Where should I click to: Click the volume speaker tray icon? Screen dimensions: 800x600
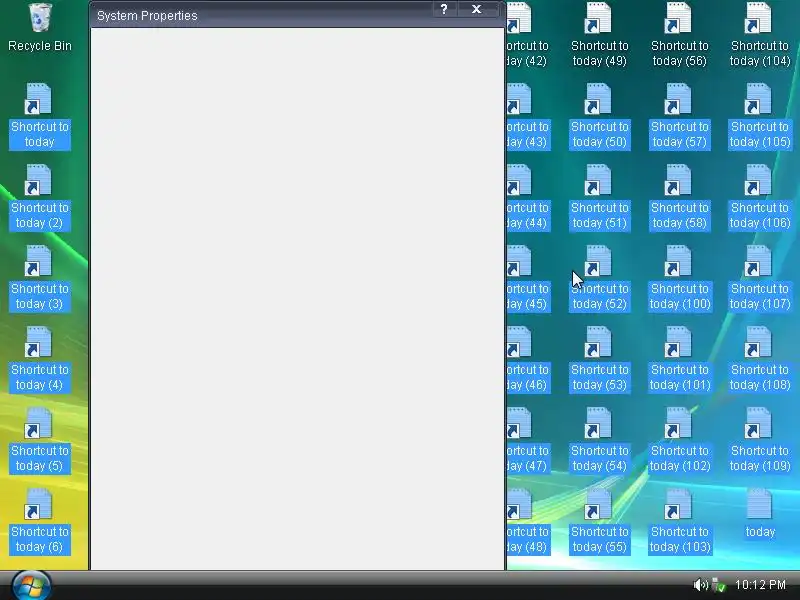701,585
